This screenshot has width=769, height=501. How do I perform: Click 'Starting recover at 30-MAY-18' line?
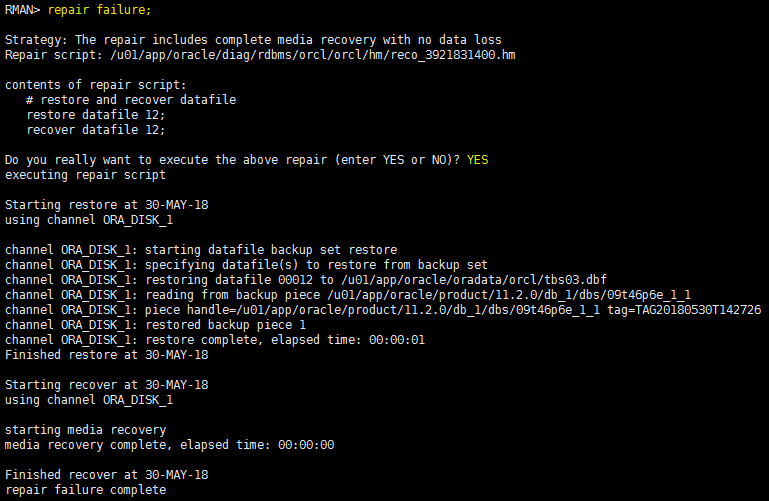[106, 385]
